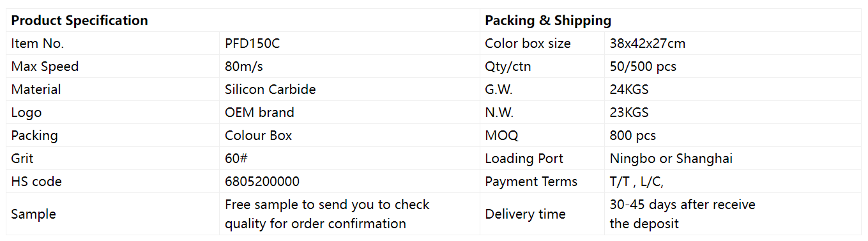This screenshot has width=868, height=241.
Task: Select the 38x42x27cm color box size
Action: coord(733,43)
